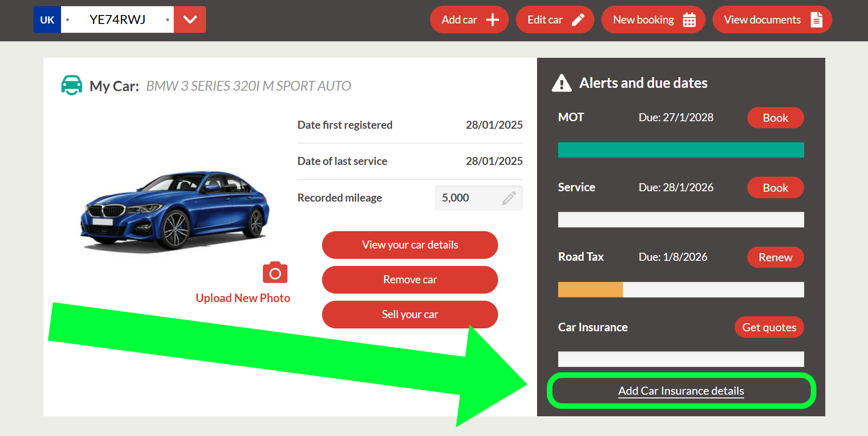The image size is (868, 436).
Task: Click the plus icon on Add car
Action: (492, 20)
